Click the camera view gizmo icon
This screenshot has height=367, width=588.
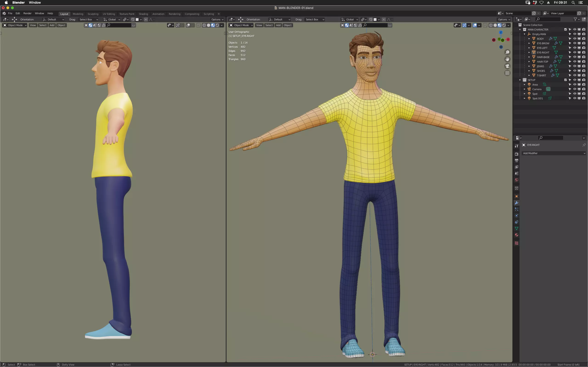pos(507,66)
